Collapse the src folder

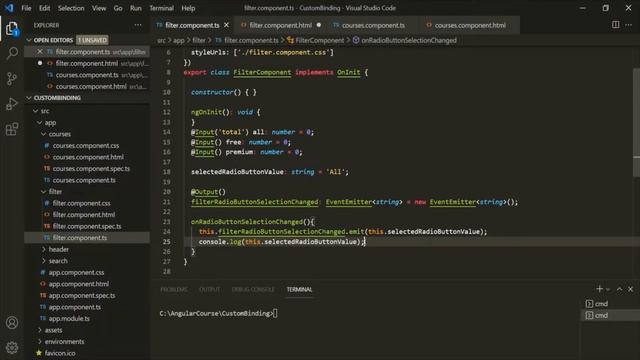click(36, 111)
